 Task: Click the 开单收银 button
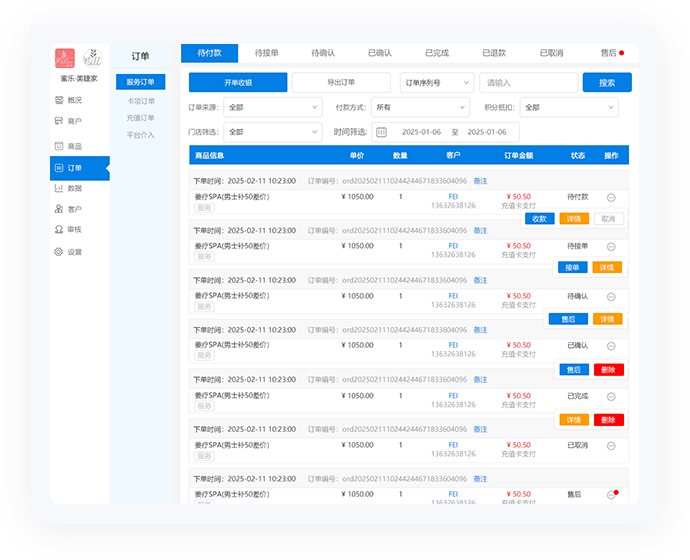click(238, 83)
